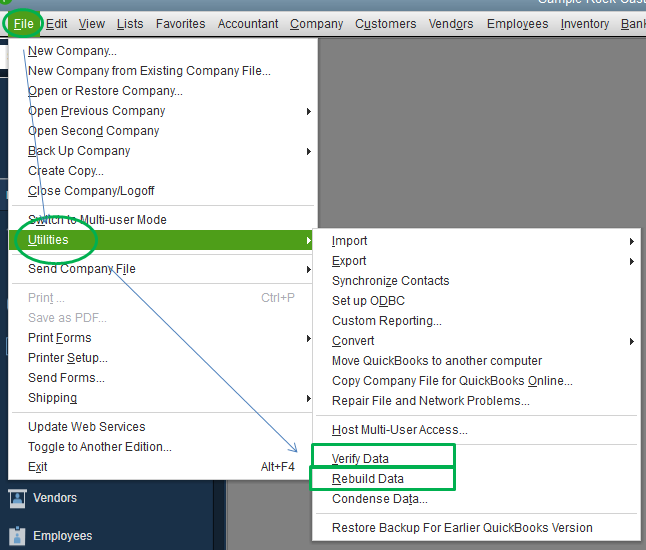Screen dimensions: 646x550
Task: Expand Send Company File submenu arrow
Action: pyautogui.click(x=309, y=269)
